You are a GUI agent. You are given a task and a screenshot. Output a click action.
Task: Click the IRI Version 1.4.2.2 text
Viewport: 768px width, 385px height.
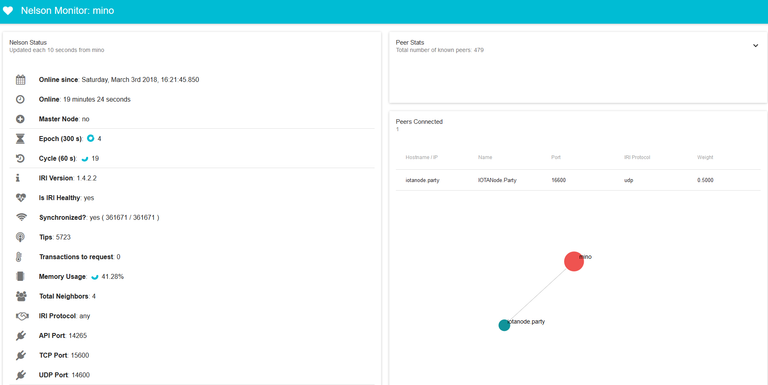click(68, 178)
